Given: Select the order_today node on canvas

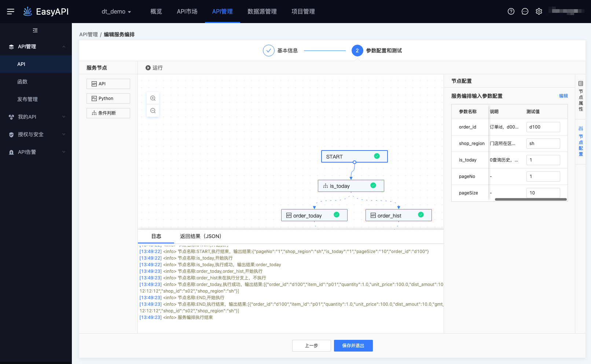Looking at the screenshot, I should pyautogui.click(x=314, y=215).
